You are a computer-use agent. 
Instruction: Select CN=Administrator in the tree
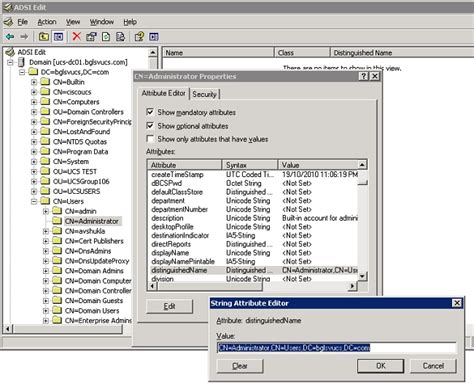[x=92, y=221]
